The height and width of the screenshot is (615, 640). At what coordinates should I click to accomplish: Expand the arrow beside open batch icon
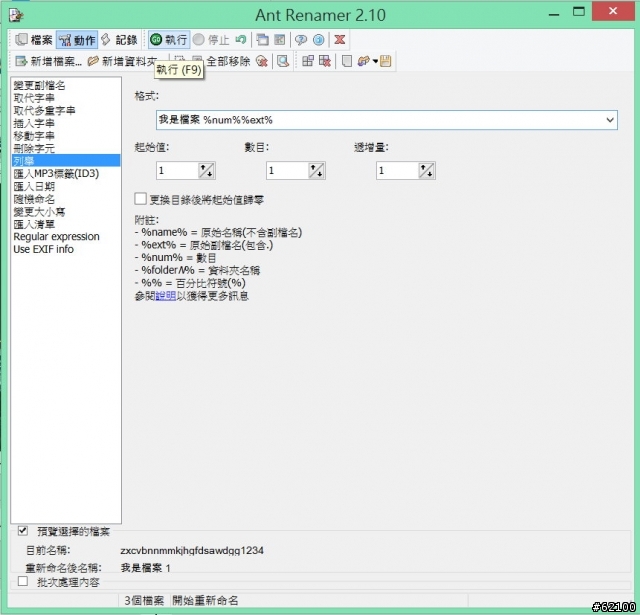click(375, 62)
